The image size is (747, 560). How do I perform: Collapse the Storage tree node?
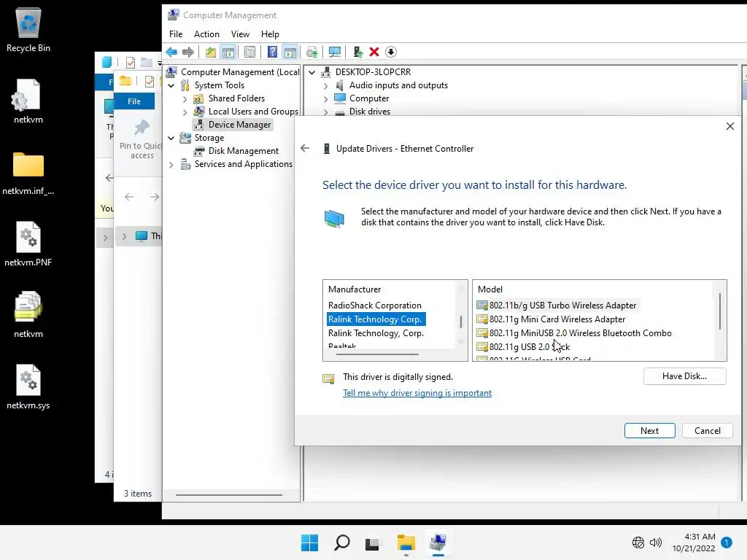[171, 138]
